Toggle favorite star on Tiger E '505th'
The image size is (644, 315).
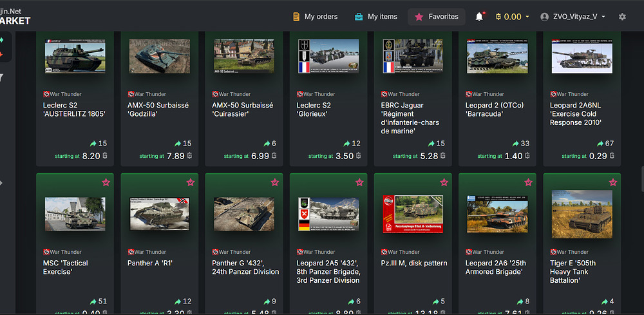(x=613, y=182)
